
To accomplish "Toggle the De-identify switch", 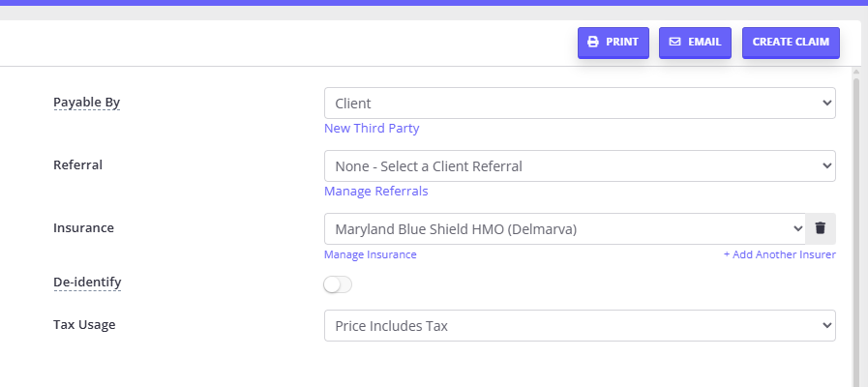I will [338, 284].
